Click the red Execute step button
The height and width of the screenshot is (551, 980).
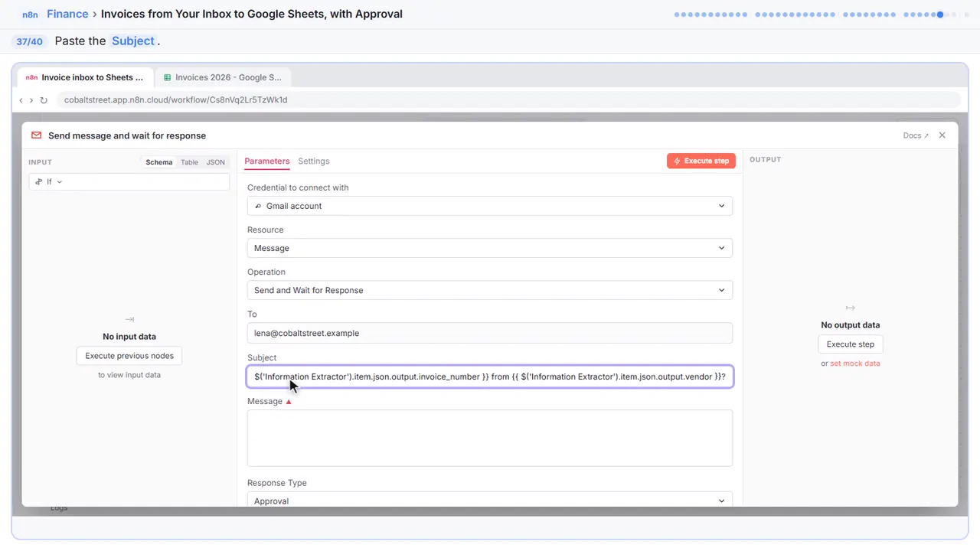point(701,161)
